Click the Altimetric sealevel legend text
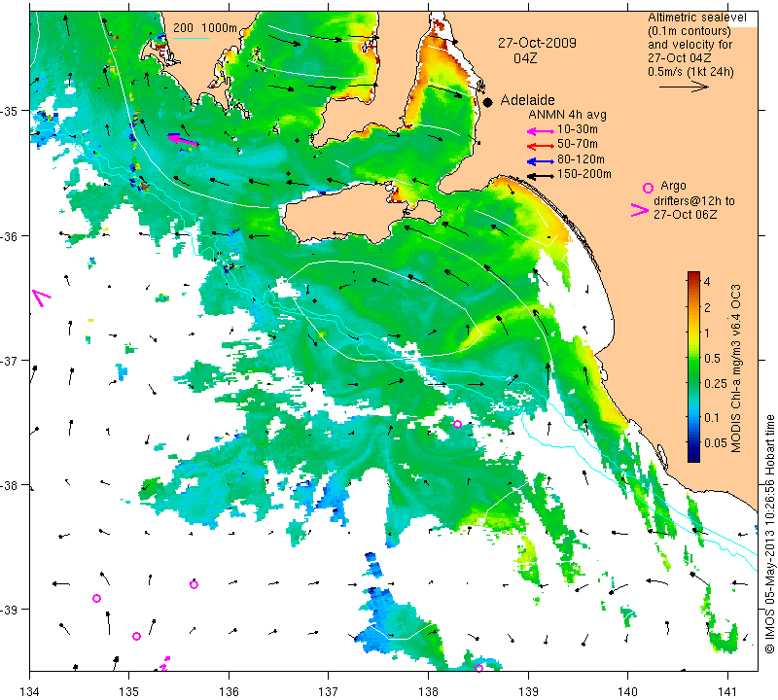This screenshot has height=700, width=778. pyautogui.click(x=697, y=17)
